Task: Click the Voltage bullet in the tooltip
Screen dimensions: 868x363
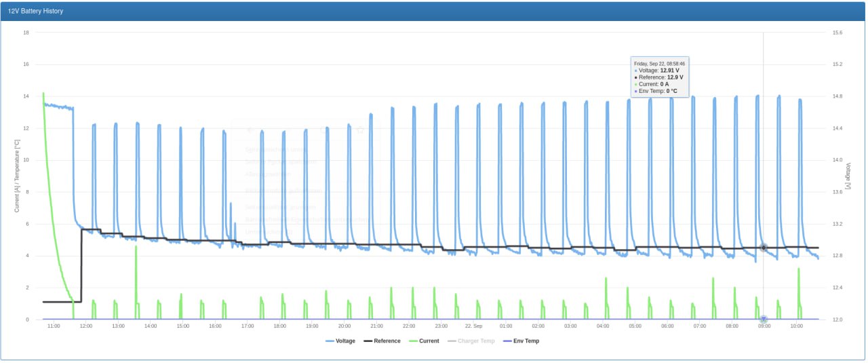Action: (636, 71)
